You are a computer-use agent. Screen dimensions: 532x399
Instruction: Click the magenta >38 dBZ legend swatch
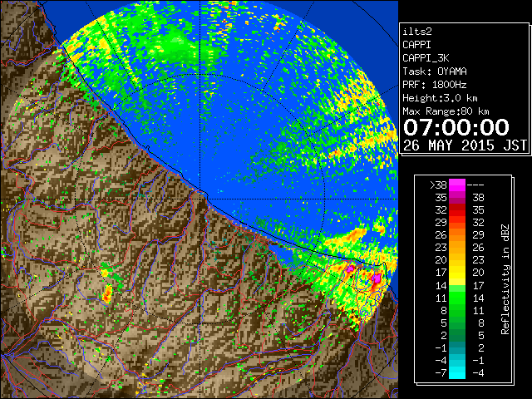tap(457, 185)
